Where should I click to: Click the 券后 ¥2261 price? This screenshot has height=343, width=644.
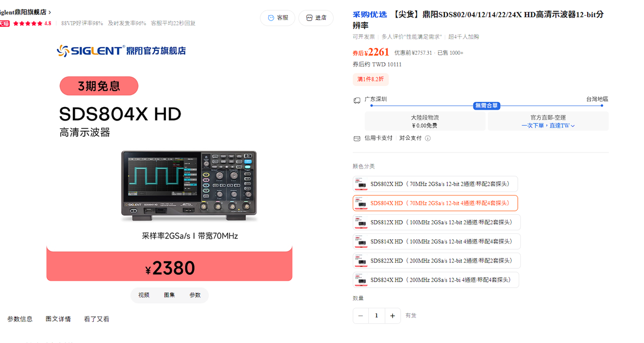(371, 52)
